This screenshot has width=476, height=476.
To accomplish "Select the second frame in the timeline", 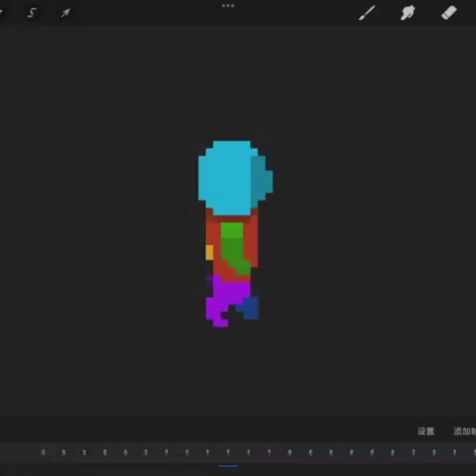I will pos(63,452).
